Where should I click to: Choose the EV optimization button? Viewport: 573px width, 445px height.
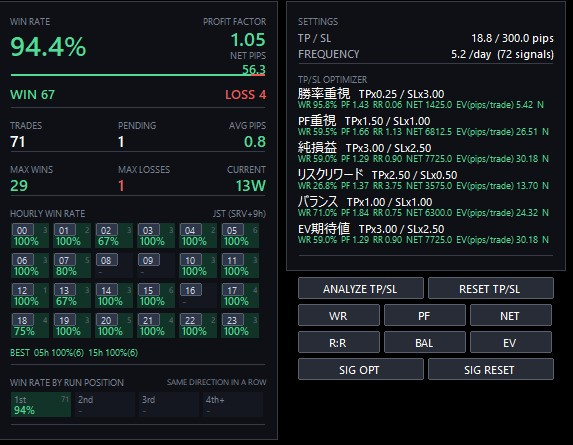pos(511,342)
